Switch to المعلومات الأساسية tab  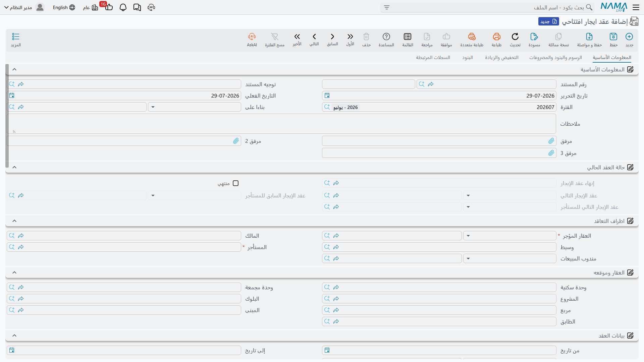click(x=612, y=58)
